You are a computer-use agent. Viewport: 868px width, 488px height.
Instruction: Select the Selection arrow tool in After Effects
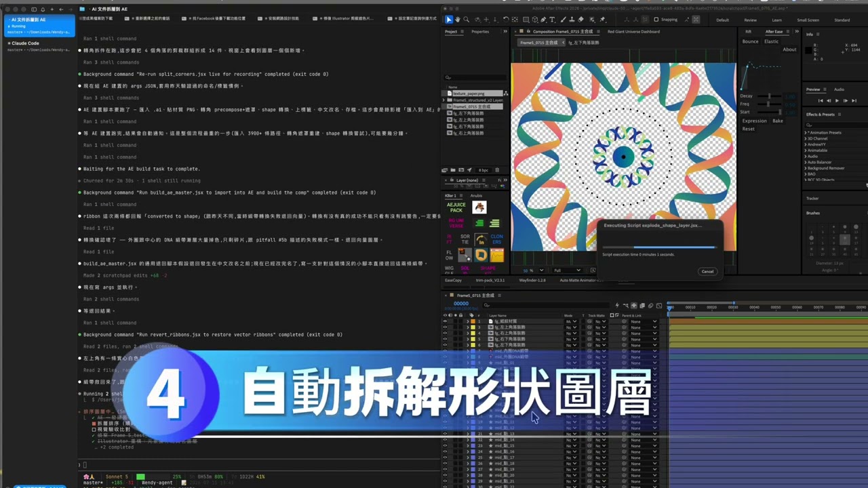[x=449, y=20]
